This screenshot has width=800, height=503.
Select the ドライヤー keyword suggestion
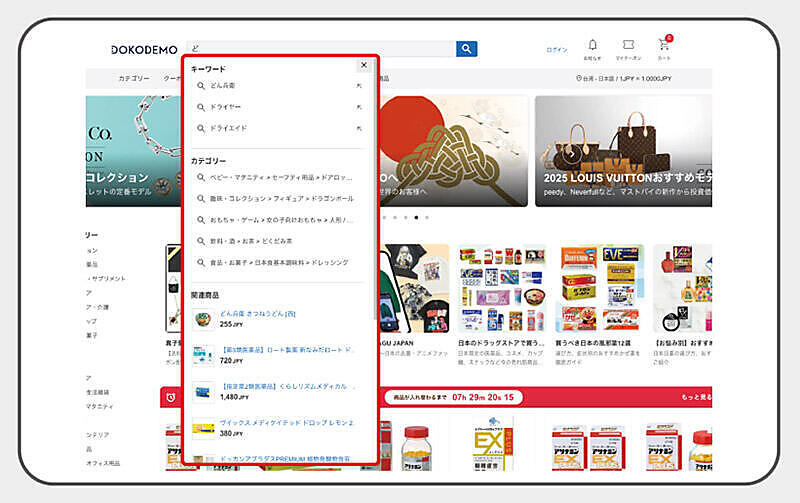pos(225,107)
